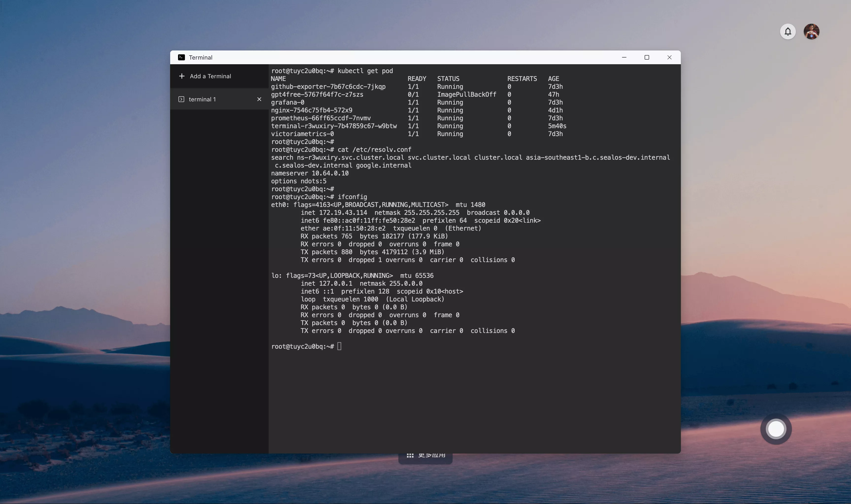Focus the terminal prompt cursor

click(x=339, y=346)
